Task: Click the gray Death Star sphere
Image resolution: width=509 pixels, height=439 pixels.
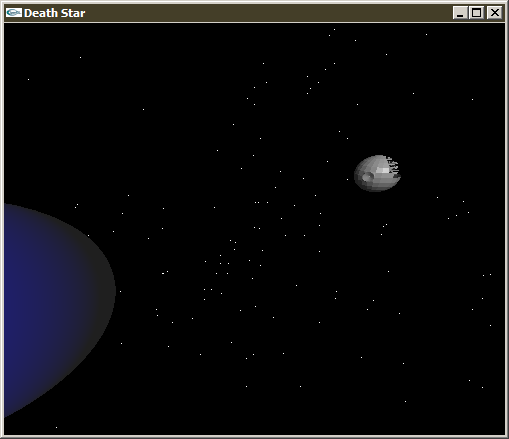Action: [377, 173]
